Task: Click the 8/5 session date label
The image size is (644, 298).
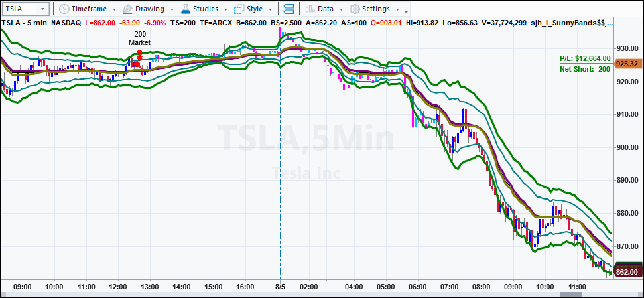Action: click(x=281, y=285)
